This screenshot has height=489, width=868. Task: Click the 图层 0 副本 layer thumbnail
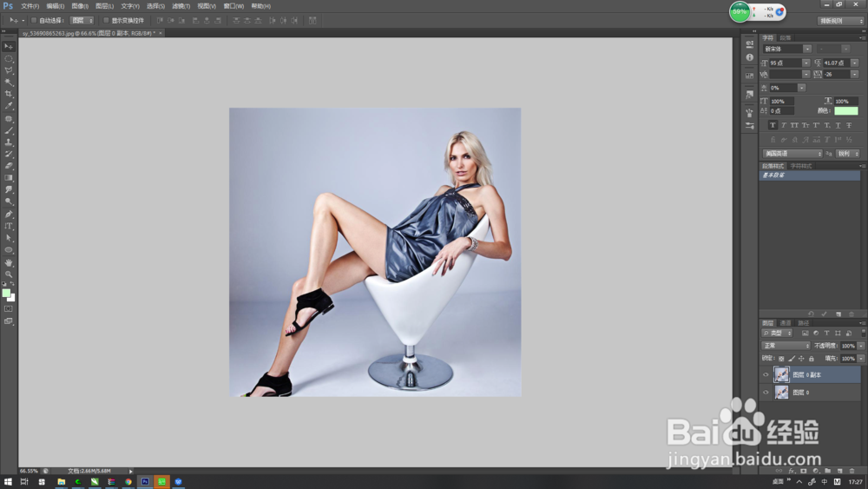(x=781, y=375)
